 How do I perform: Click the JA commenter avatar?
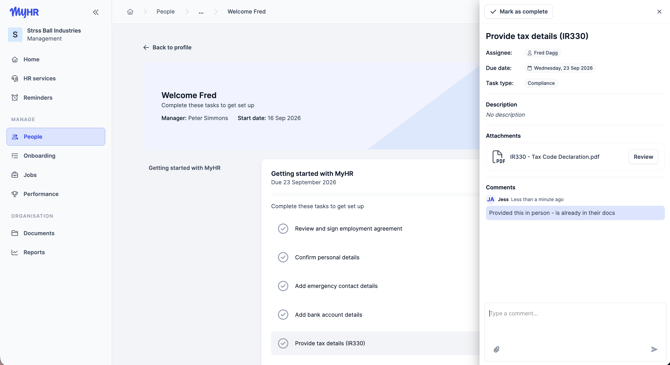click(x=491, y=200)
